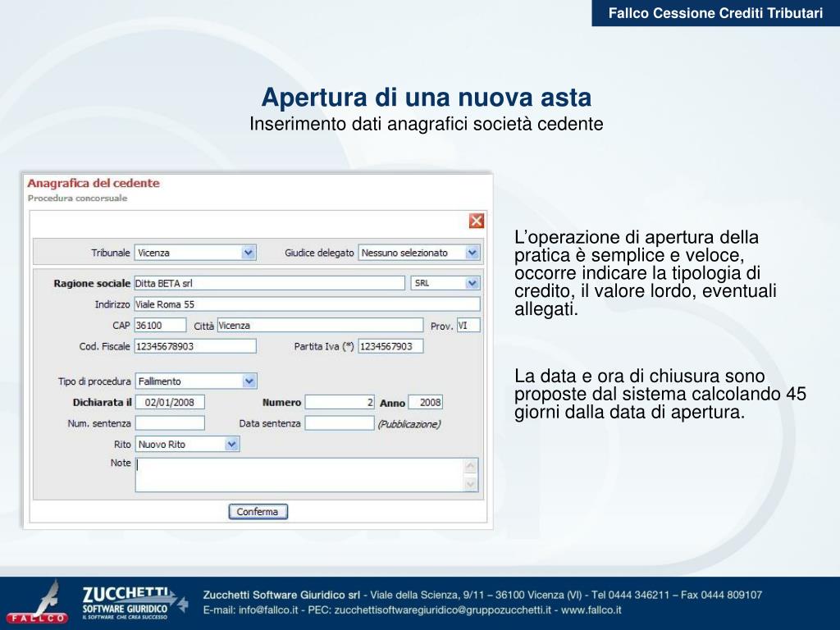The height and width of the screenshot is (630, 840).
Task: Click the Anagrafica del cedente heading
Action: click(94, 183)
